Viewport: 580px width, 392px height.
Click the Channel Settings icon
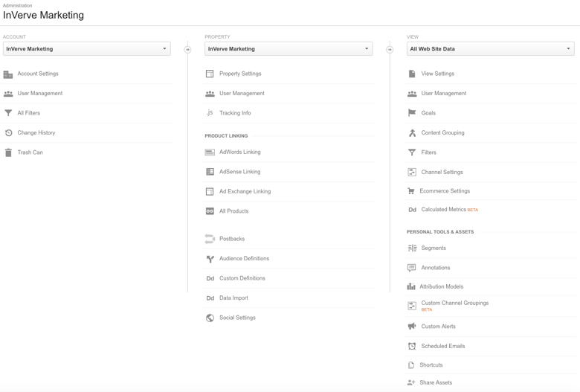tap(412, 172)
